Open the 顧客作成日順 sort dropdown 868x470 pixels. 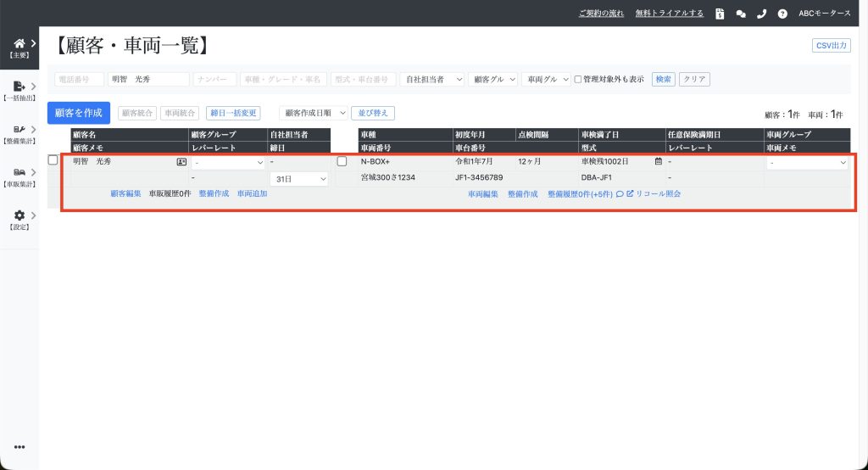point(314,113)
